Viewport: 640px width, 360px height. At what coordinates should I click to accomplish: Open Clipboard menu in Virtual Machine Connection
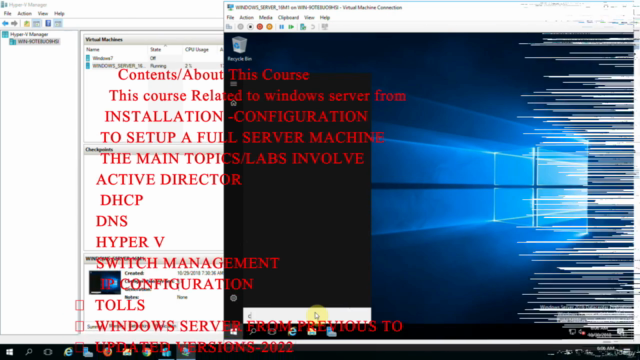click(x=288, y=18)
